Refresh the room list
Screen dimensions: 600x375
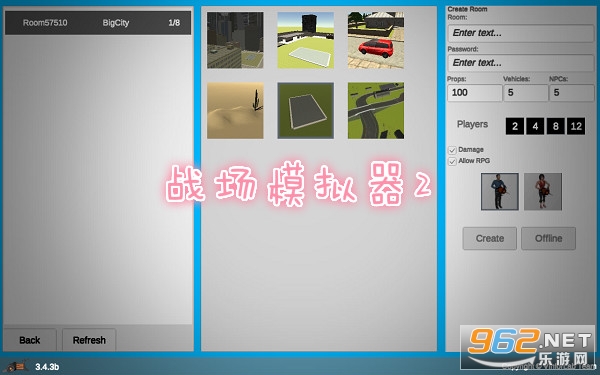(x=89, y=340)
